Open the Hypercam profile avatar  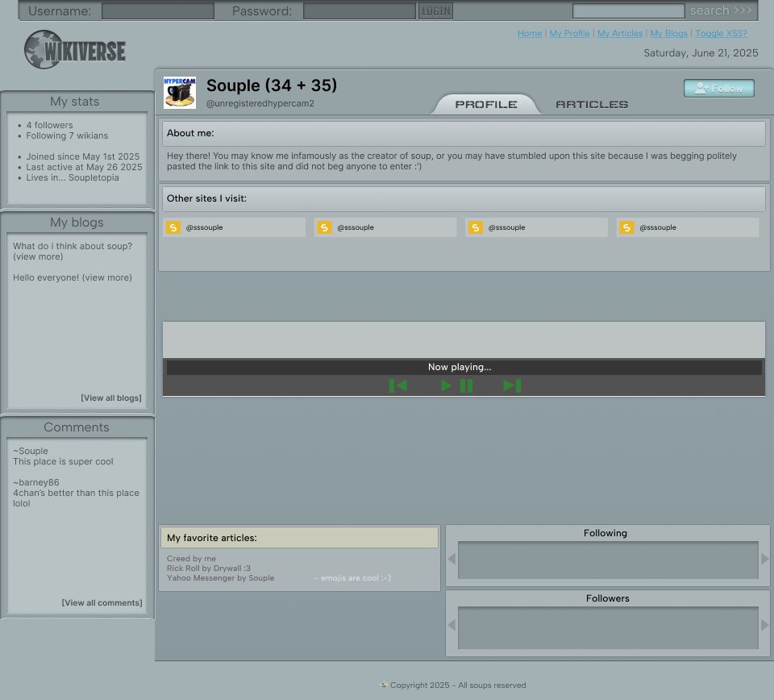click(x=180, y=92)
